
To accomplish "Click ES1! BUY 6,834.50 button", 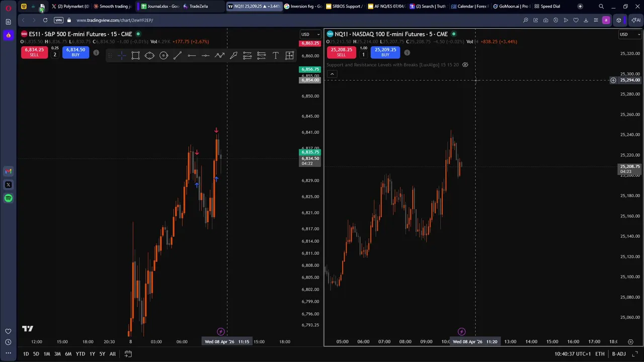I will point(75,52).
